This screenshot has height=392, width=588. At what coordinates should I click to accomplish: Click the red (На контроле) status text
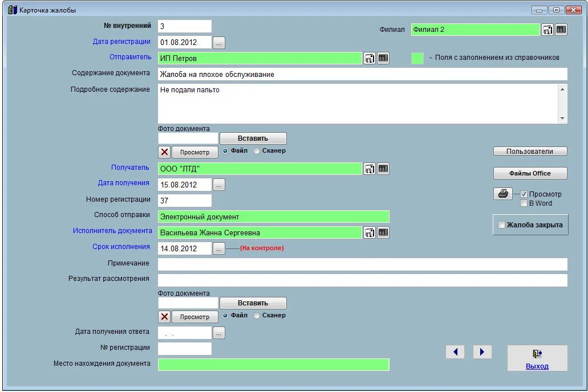[262, 248]
